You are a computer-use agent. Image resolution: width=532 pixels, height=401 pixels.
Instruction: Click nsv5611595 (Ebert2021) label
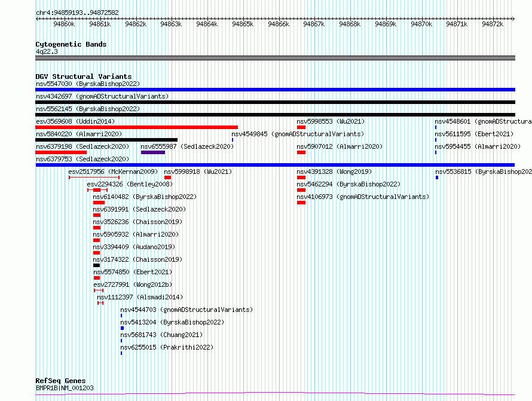coord(474,134)
